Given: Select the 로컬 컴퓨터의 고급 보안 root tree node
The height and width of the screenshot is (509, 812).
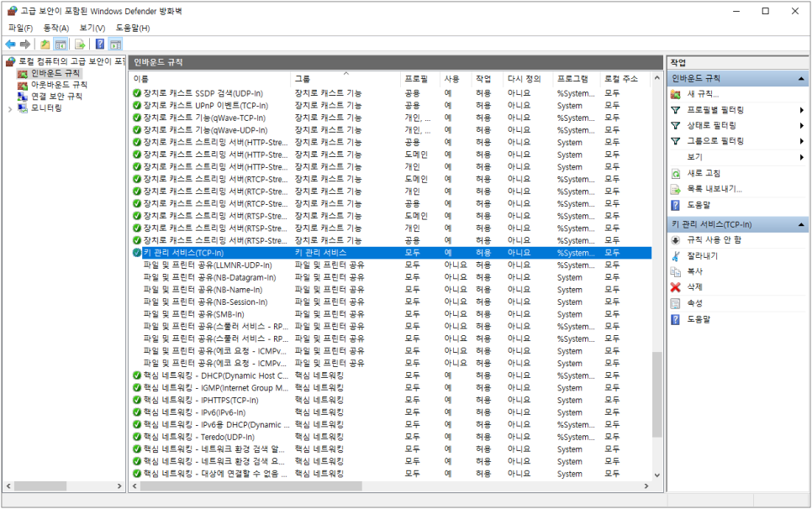Looking at the screenshot, I should click(x=71, y=61).
